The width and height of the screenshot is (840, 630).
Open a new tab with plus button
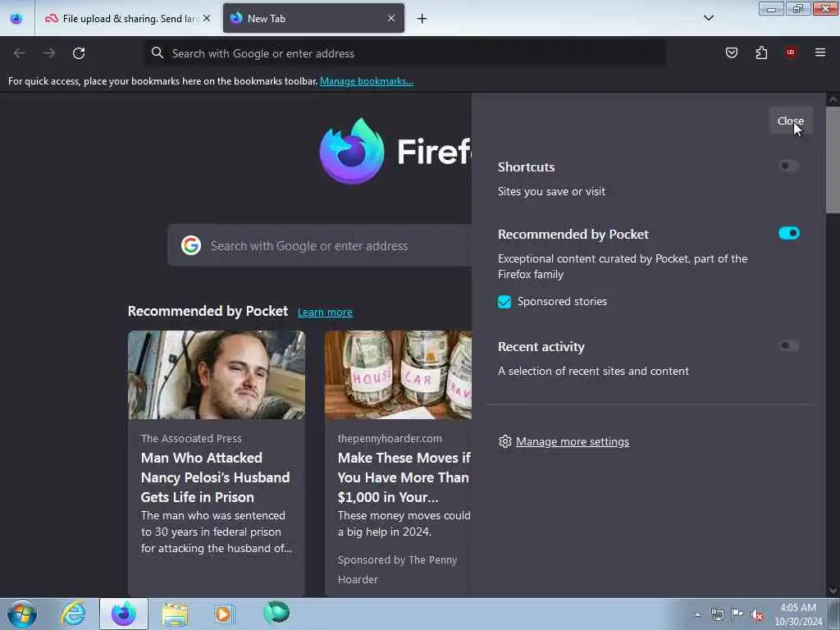pyautogui.click(x=422, y=19)
